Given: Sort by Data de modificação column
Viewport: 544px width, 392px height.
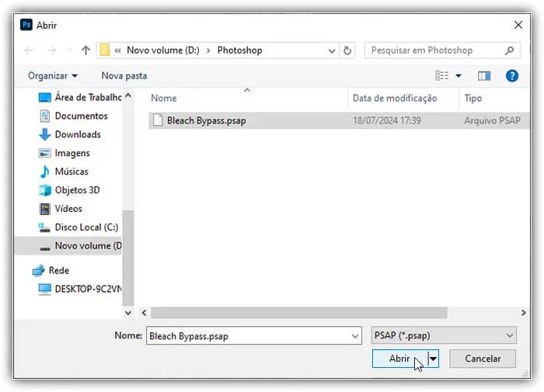Looking at the screenshot, I should (x=394, y=99).
